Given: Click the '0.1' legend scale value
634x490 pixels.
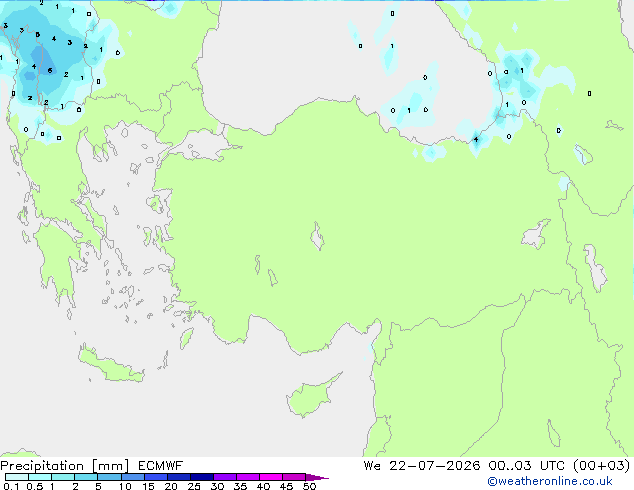Looking at the screenshot, I should tap(11, 486).
